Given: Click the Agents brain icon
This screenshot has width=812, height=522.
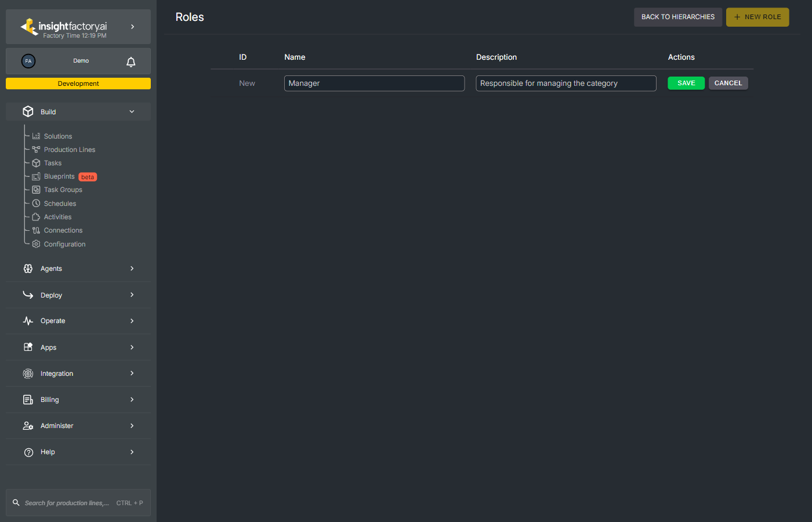Looking at the screenshot, I should pos(28,269).
